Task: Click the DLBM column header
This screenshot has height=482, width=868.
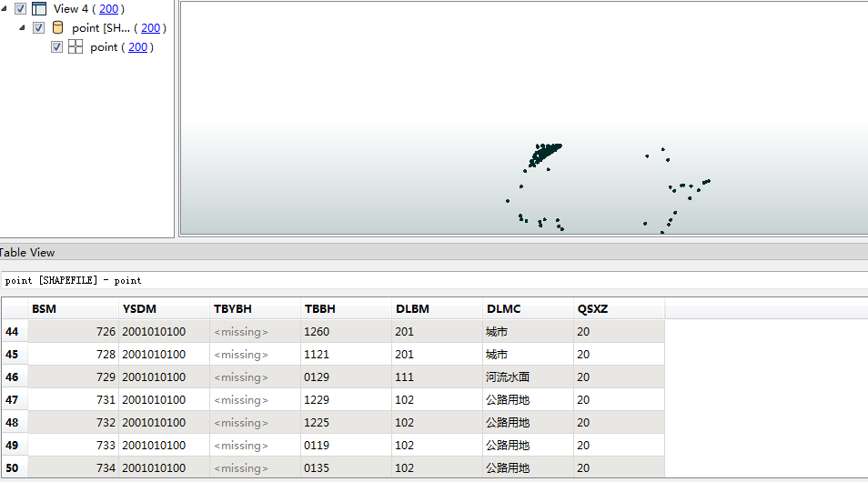Action: click(x=438, y=309)
